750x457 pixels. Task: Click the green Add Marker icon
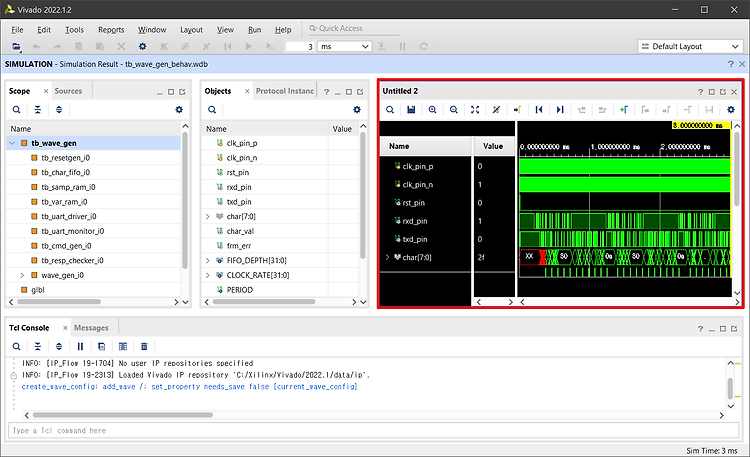624,110
